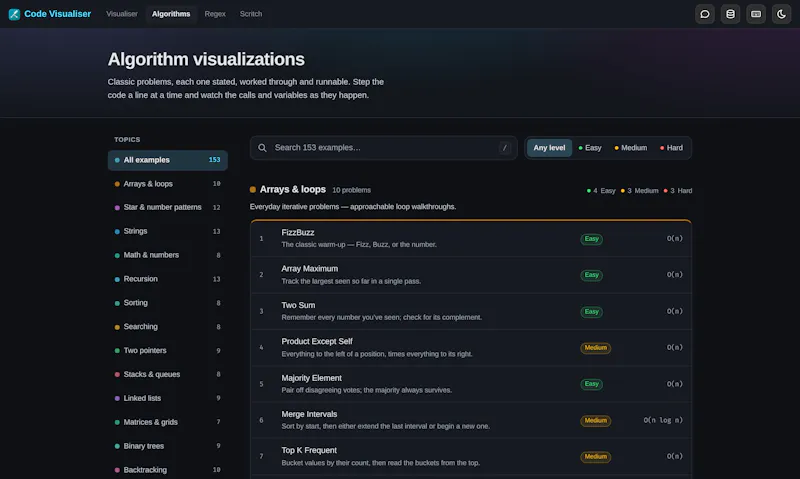Click the Easy badge on Majority Element row
The image size is (800, 479).
coord(591,384)
